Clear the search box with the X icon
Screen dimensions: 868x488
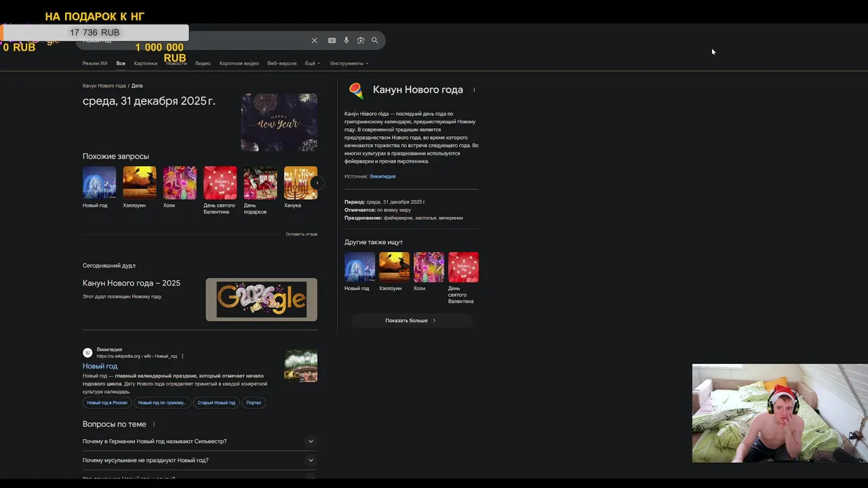pyautogui.click(x=314, y=41)
